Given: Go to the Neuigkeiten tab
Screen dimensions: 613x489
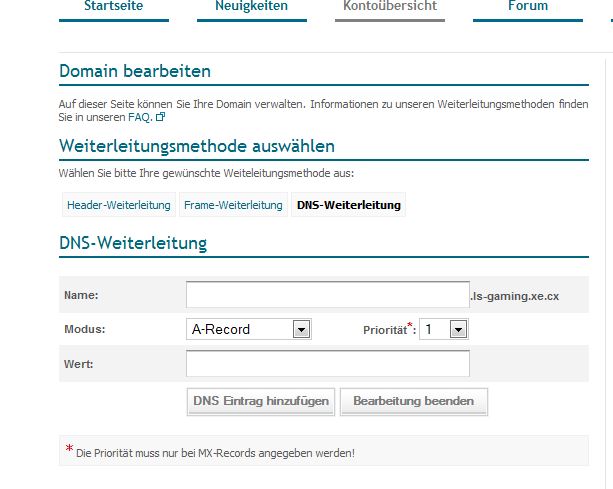Looking at the screenshot, I should coord(251,7).
